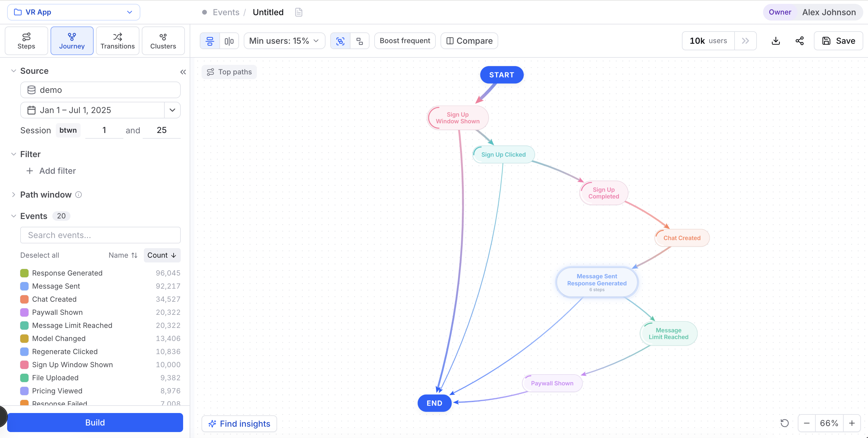Switch to the Transitions tab

pyautogui.click(x=118, y=41)
